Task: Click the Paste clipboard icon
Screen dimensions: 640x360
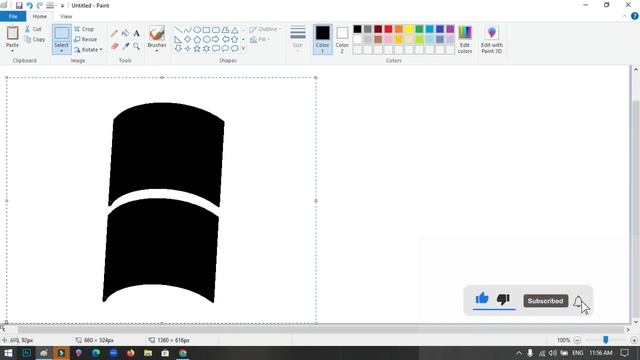Action: pos(12,33)
